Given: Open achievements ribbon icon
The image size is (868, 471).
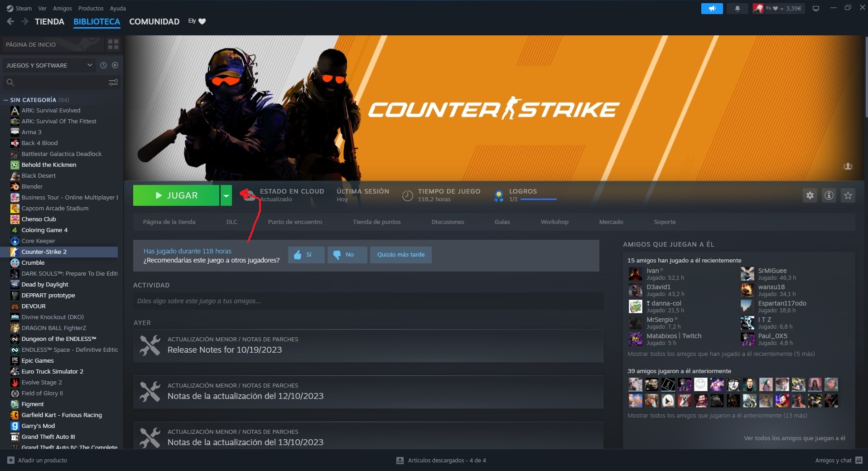Looking at the screenshot, I should click(x=499, y=196).
